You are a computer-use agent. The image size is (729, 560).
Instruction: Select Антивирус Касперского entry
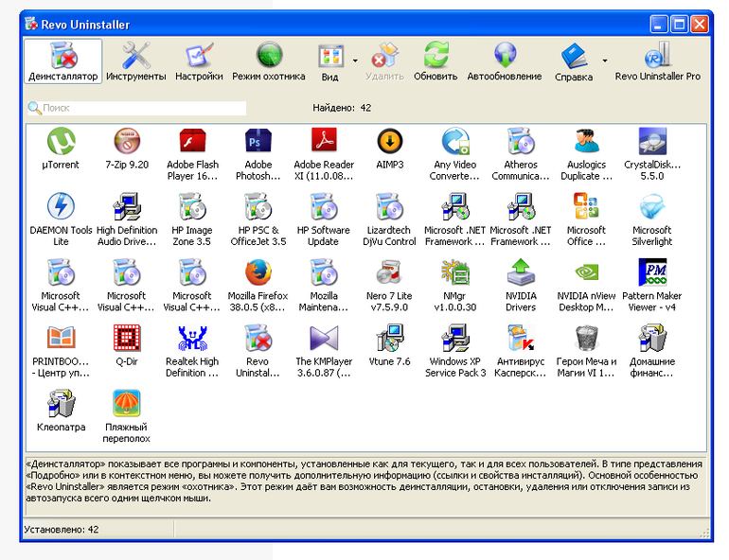coord(521,352)
